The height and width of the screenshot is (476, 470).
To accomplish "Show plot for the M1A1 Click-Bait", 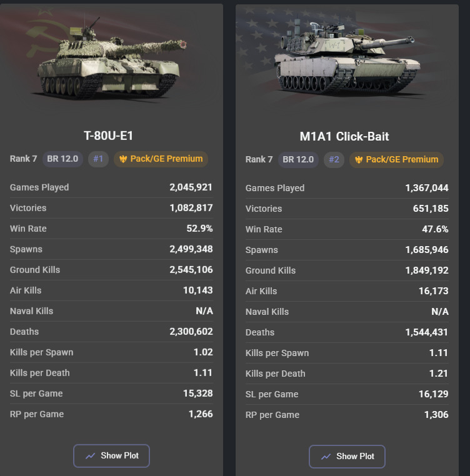I will coord(347,457).
